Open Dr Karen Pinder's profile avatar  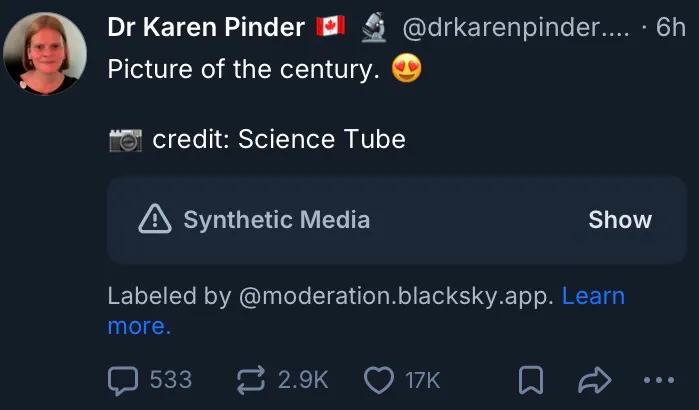(x=43, y=54)
